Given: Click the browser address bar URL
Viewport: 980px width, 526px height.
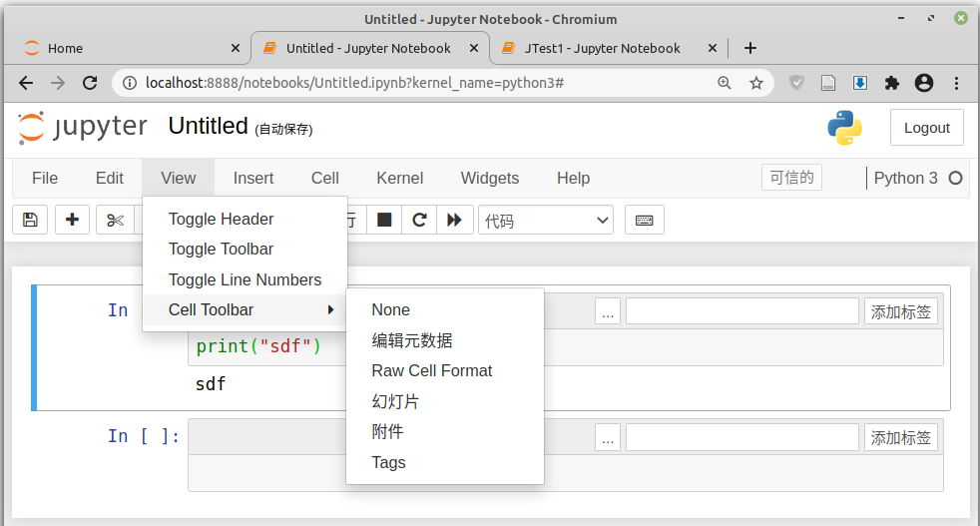Looking at the screenshot, I should [x=355, y=83].
